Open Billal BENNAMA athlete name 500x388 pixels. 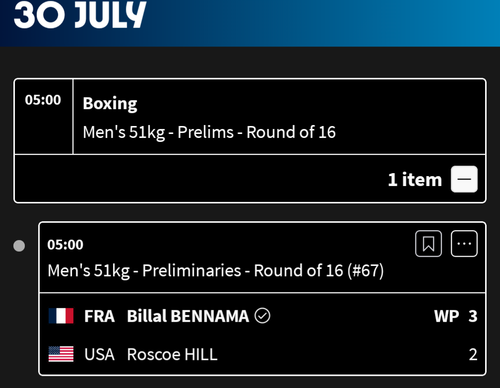[188, 316]
